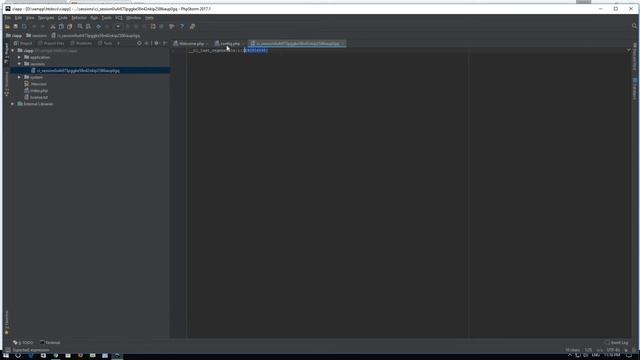This screenshot has height=360, width=640.
Task: Open the Refactor menu
Action: tap(79, 18)
